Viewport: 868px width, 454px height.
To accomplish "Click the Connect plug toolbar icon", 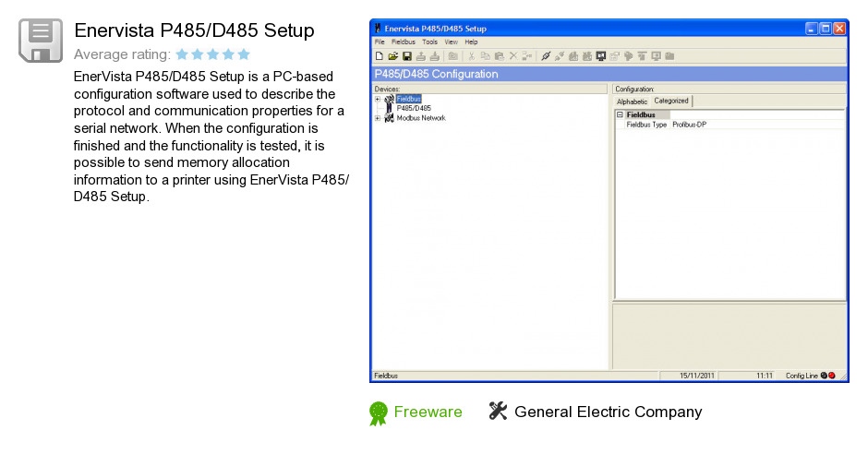I will tap(546, 56).
